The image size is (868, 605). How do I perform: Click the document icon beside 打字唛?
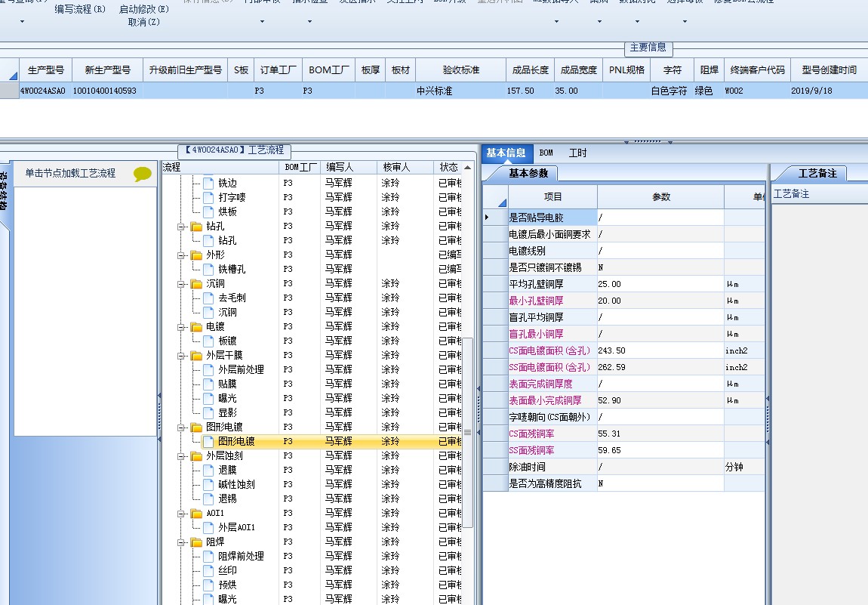pyautogui.click(x=208, y=197)
